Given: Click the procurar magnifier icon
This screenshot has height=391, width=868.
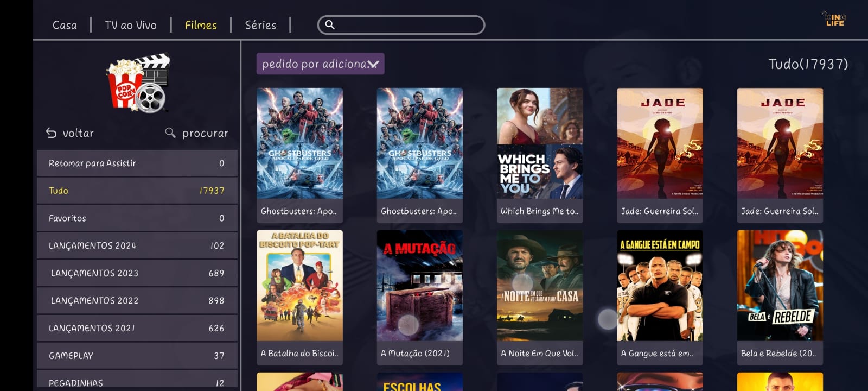Looking at the screenshot, I should tap(170, 133).
